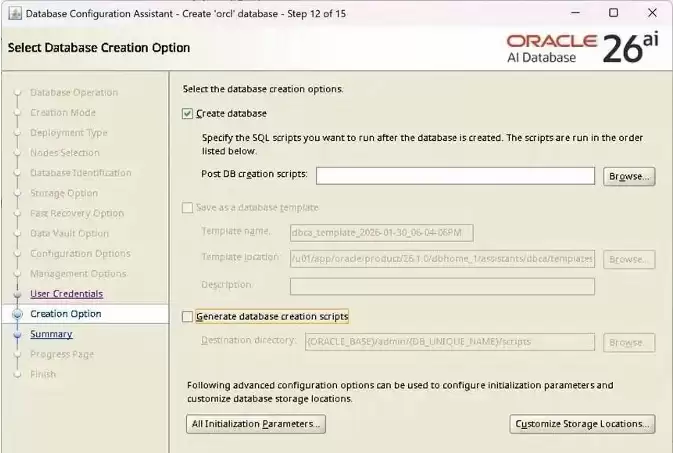673x453 pixels.
Task: Click the Database Identification step
Action: [81, 173]
